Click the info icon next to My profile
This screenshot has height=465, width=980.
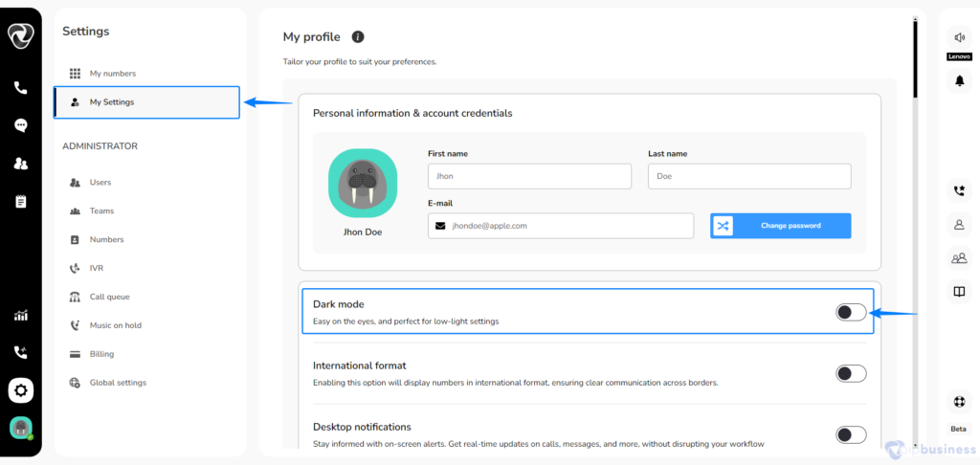pos(358,37)
